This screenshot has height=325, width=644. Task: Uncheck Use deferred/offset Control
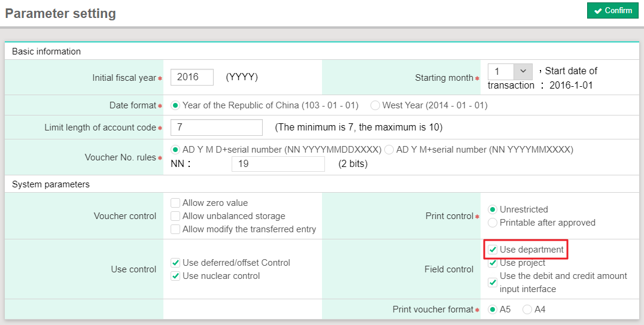175,263
